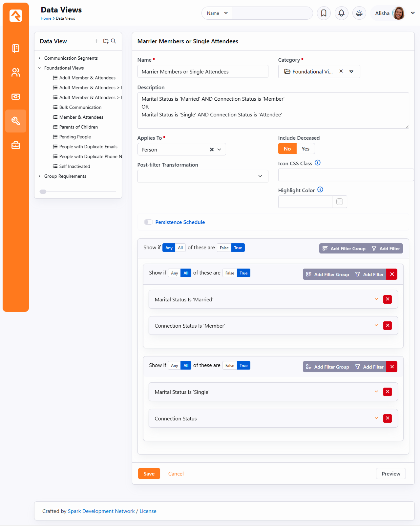Open the Post-filter Transformation dropdown
The image size is (420, 526).
tap(202, 176)
